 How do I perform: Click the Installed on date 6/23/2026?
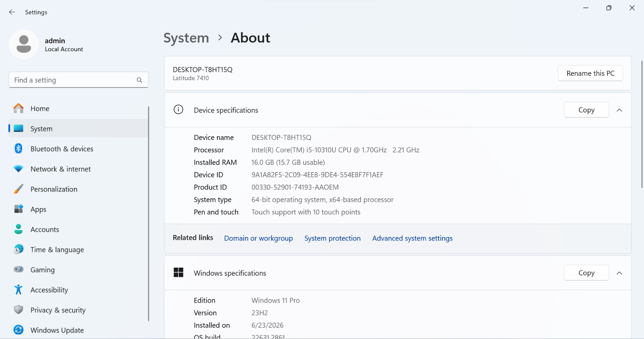coord(268,325)
